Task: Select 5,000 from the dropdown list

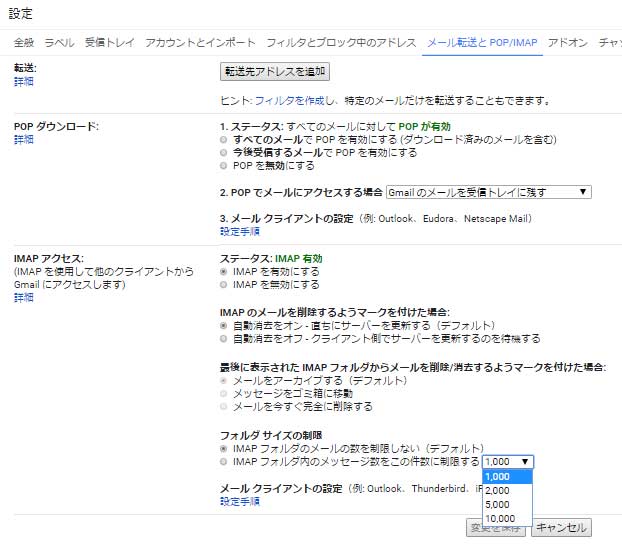Action: [x=498, y=505]
